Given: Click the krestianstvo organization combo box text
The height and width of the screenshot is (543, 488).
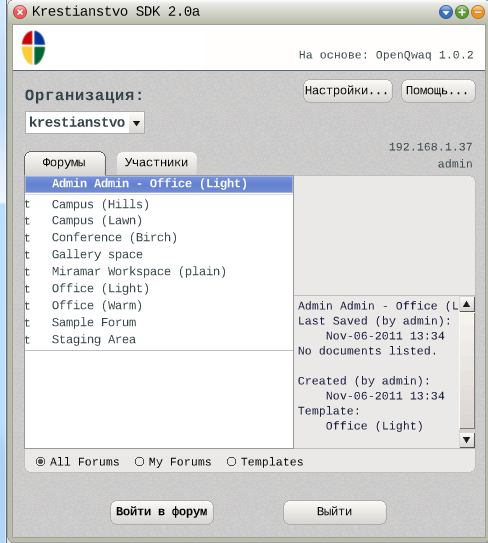Looking at the screenshot, I should 77,122.
